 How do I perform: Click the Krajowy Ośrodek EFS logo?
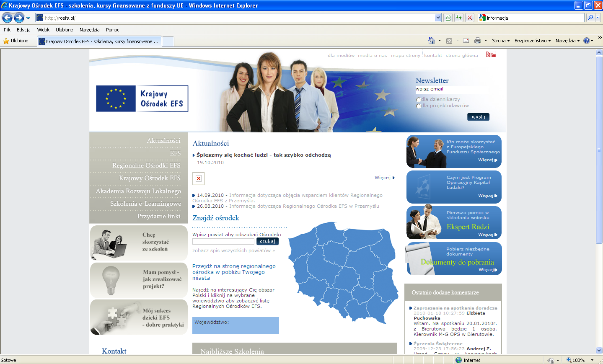point(142,98)
